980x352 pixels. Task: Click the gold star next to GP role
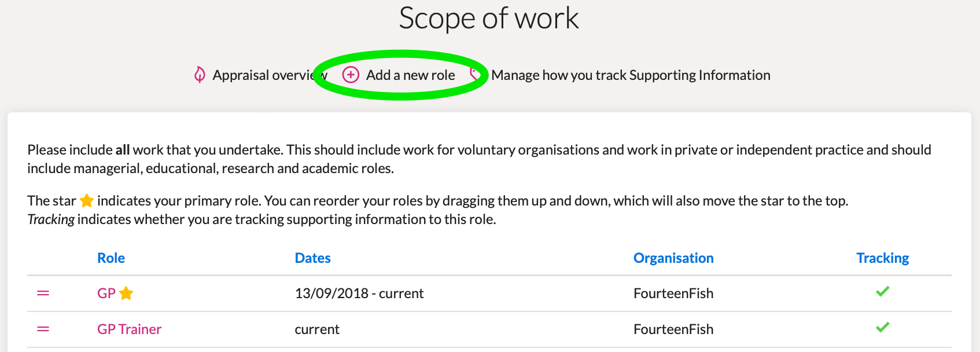coord(126,294)
